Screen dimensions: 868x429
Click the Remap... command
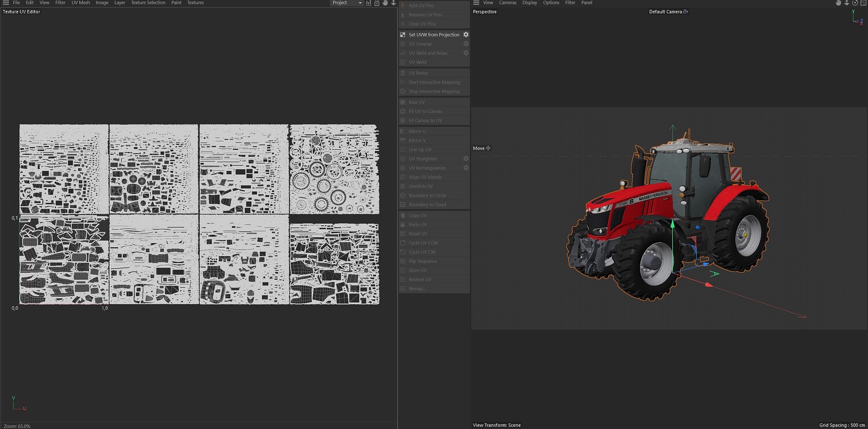click(x=434, y=289)
